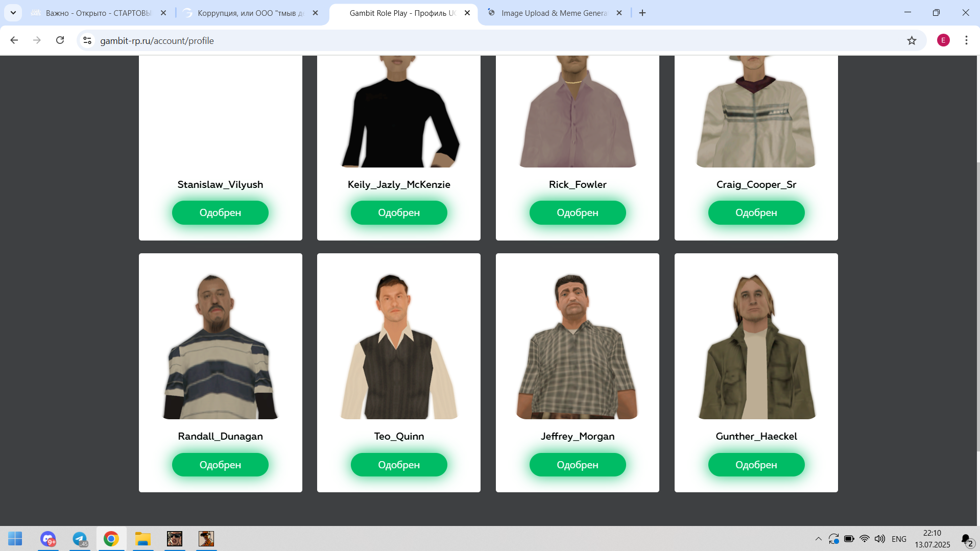This screenshot has width=980, height=551.
Task: Open the Wi-Fi network tray icon
Action: [x=865, y=539]
